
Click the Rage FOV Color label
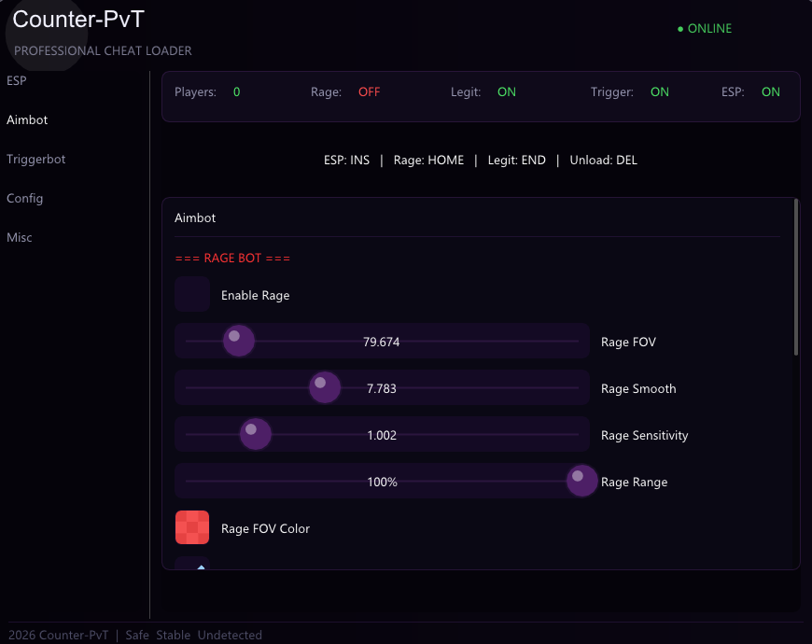tap(265, 528)
